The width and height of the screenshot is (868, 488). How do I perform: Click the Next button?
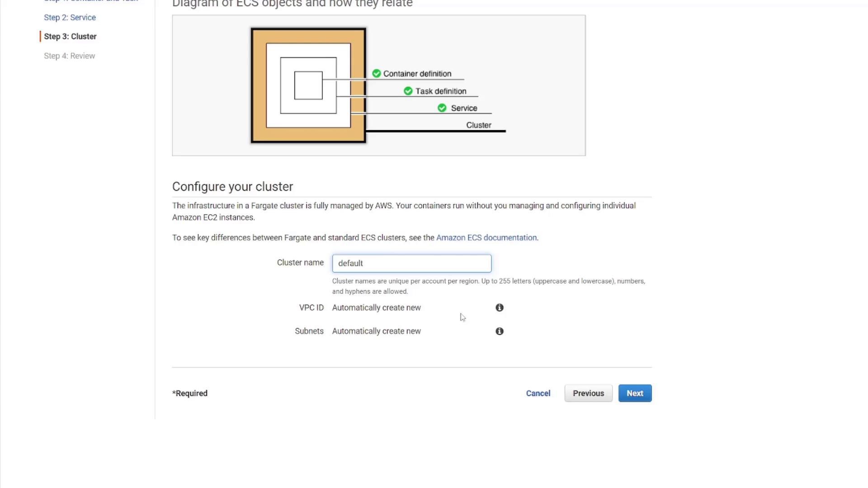(x=635, y=393)
